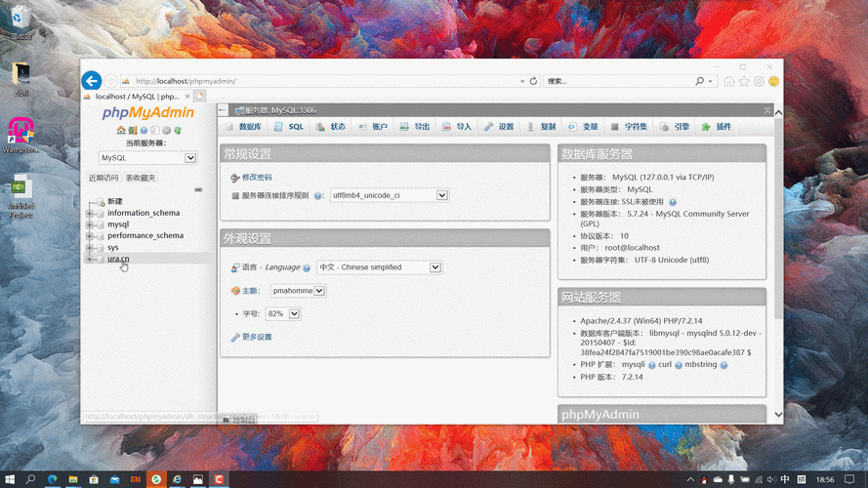Click the browser 搜索 search input field
This screenshot has width=868, height=488.
[x=618, y=81]
